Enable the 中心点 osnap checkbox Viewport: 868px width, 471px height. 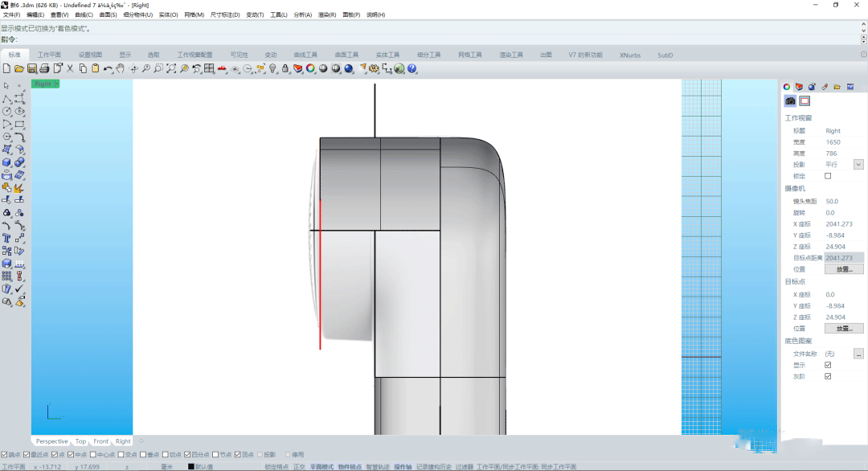(x=92, y=454)
